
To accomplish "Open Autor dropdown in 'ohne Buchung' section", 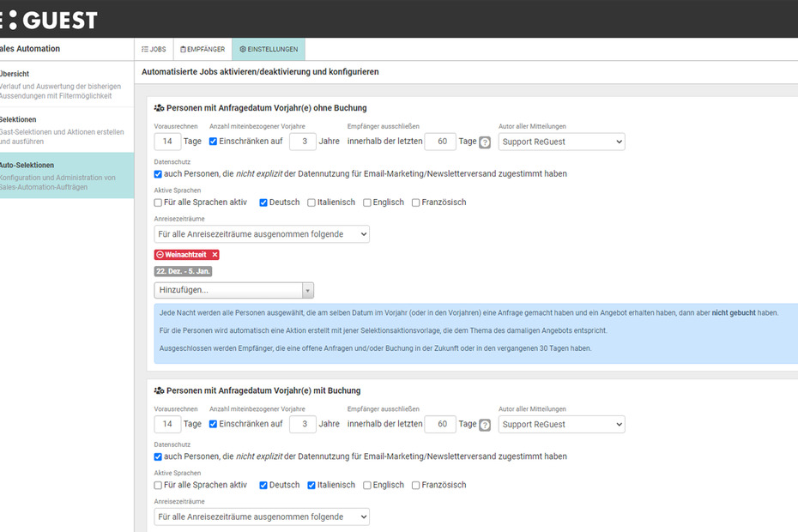I will pyautogui.click(x=561, y=142).
